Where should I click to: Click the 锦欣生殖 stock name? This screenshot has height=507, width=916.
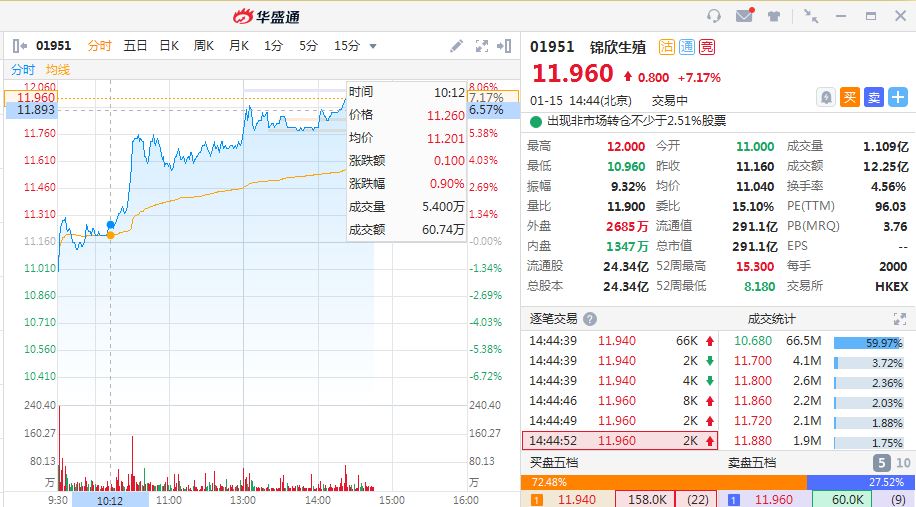pos(617,47)
